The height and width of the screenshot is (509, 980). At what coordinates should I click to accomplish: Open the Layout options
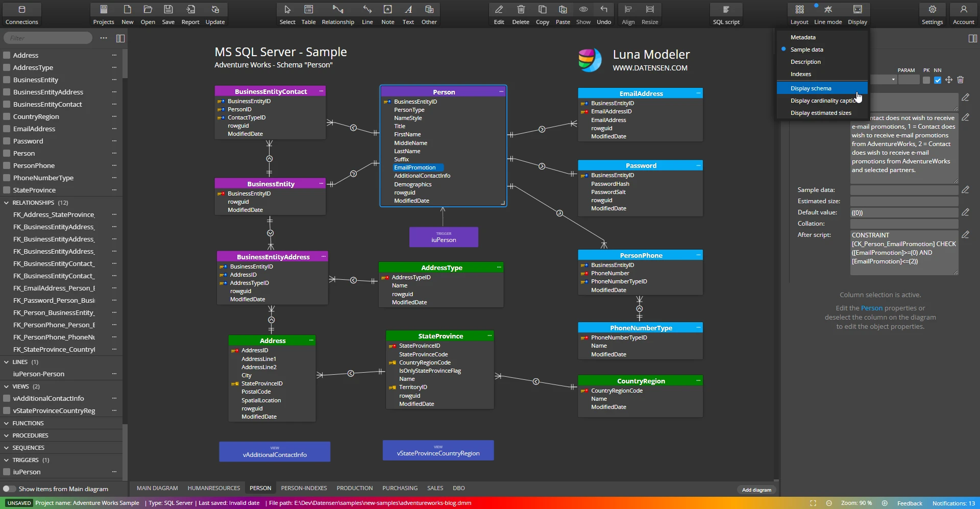pyautogui.click(x=799, y=14)
